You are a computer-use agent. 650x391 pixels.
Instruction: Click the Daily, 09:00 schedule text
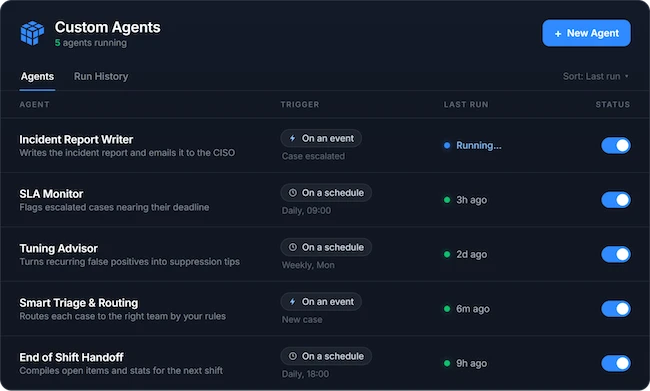306,211
